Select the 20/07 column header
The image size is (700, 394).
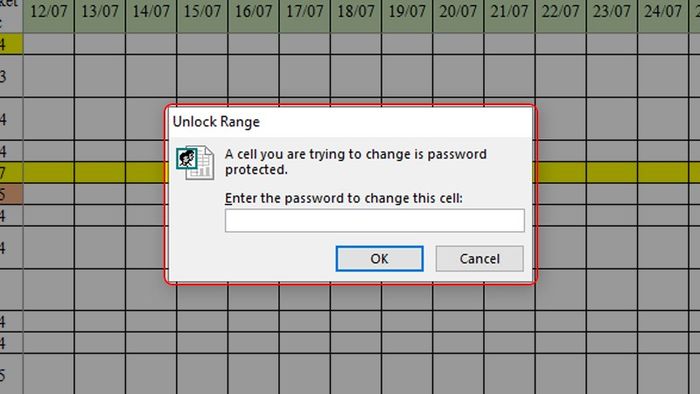(458, 13)
